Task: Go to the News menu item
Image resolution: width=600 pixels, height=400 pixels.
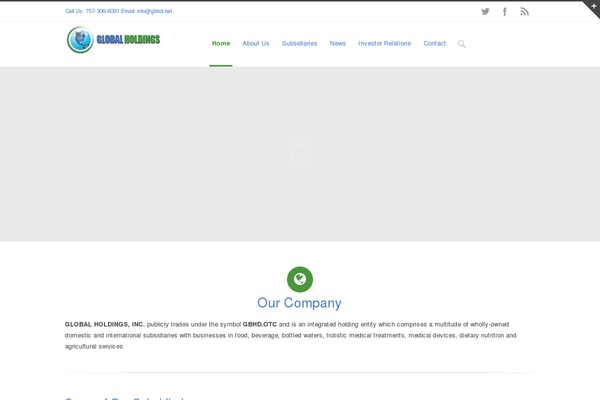Action: pos(338,44)
